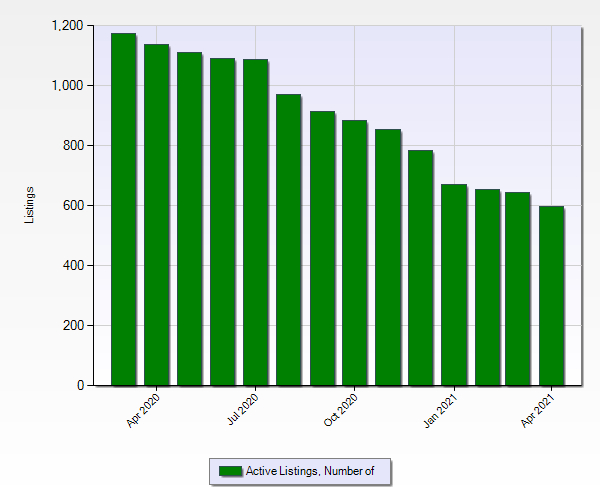Screen dimensions: 600x500
Task: Select the bar above the Oct 2020 tick
Action: click(354, 253)
